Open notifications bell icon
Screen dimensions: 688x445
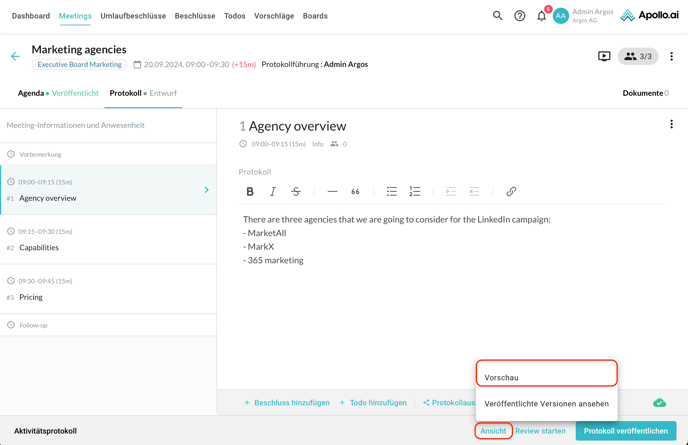(x=541, y=16)
